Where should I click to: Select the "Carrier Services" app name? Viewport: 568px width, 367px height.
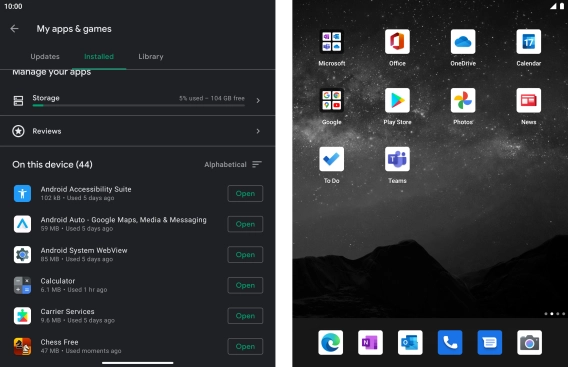(x=67, y=312)
